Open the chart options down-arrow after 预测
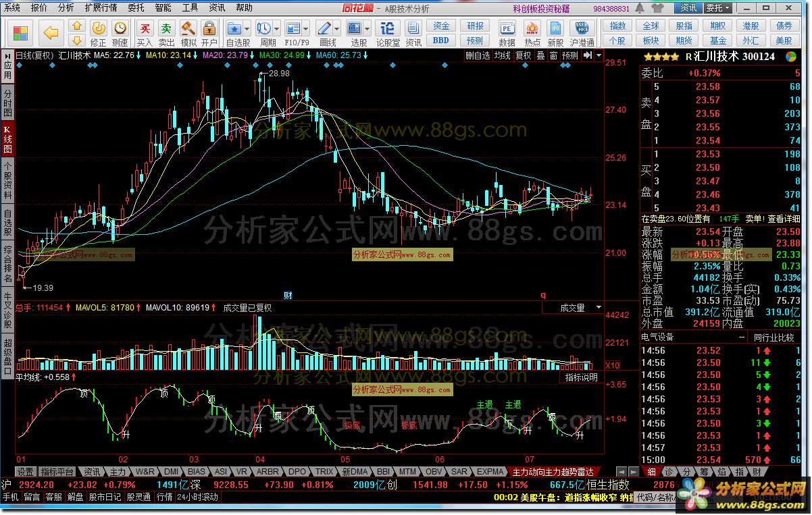 599,55
